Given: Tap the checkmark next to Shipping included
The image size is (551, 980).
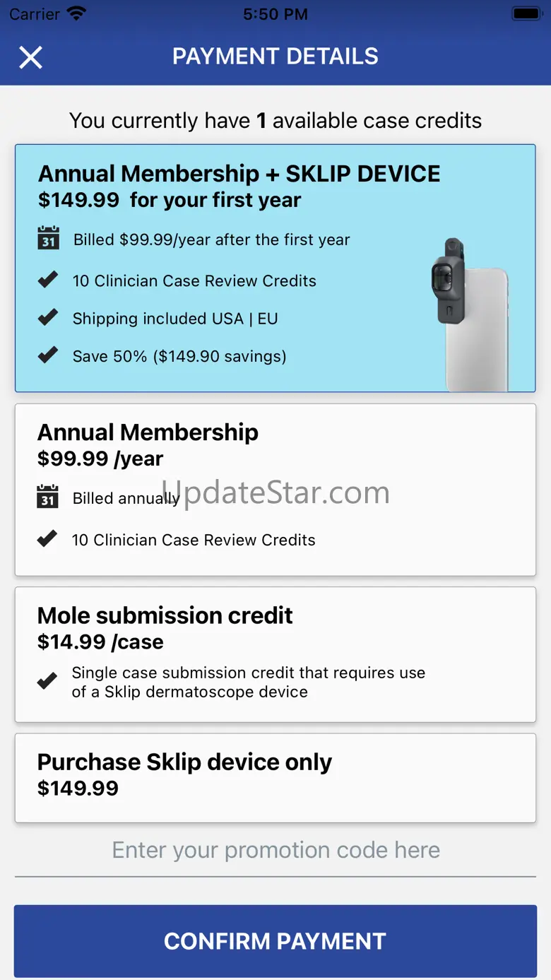Looking at the screenshot, I should point(48,318).
